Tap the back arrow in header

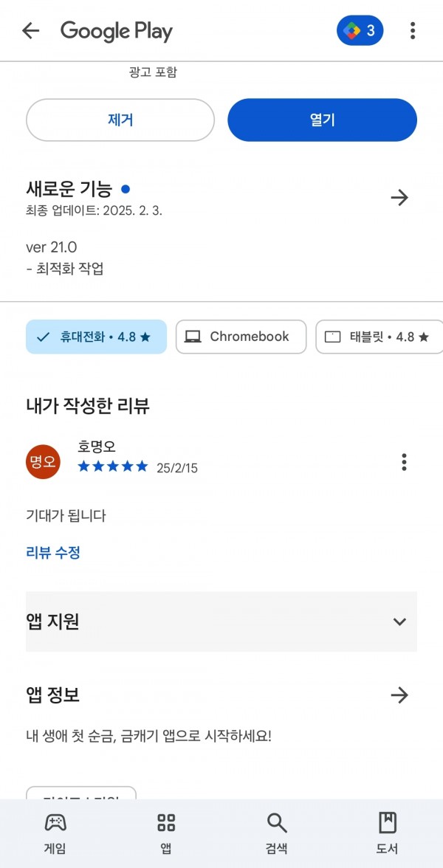[x=30, y=31]
